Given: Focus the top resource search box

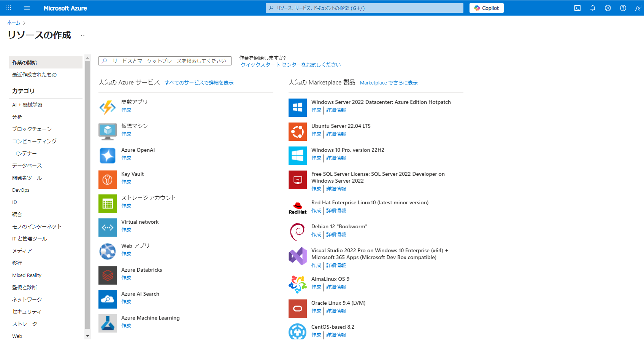Looking at the screenshot, I should click(365, 8).
